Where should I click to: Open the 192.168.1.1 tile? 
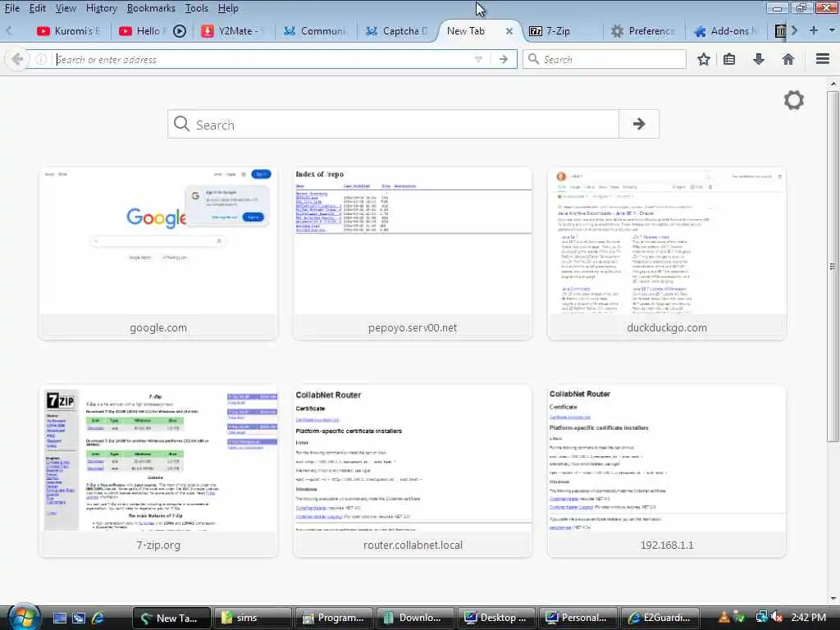tap(667, 471)
